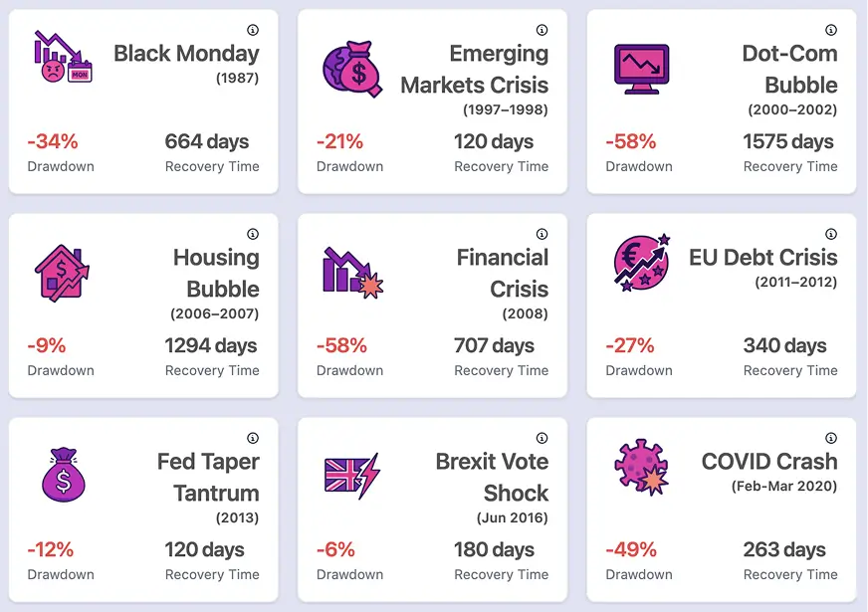This screenshot has height=612, width=868.
Task: Open info icon on Fed Taper Tantrum card
Action: point(253,438)
